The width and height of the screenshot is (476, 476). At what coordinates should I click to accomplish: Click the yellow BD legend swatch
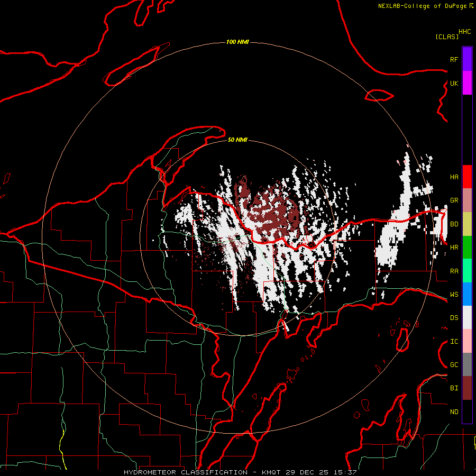coord(467,224)
